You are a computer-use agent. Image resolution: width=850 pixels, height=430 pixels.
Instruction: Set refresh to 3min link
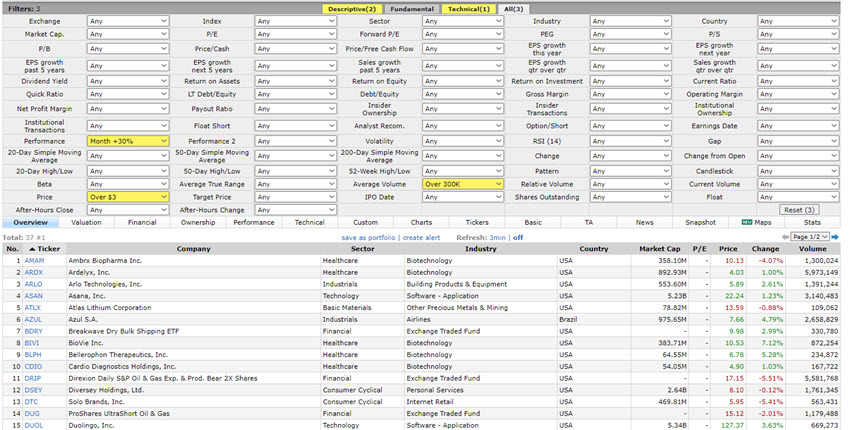click(x=497, y=238)
